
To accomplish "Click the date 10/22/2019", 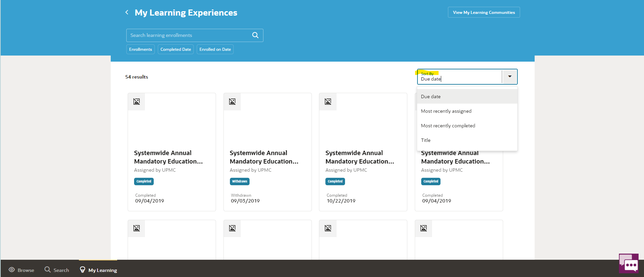I will pyautogui.click(x=341, y=201).
